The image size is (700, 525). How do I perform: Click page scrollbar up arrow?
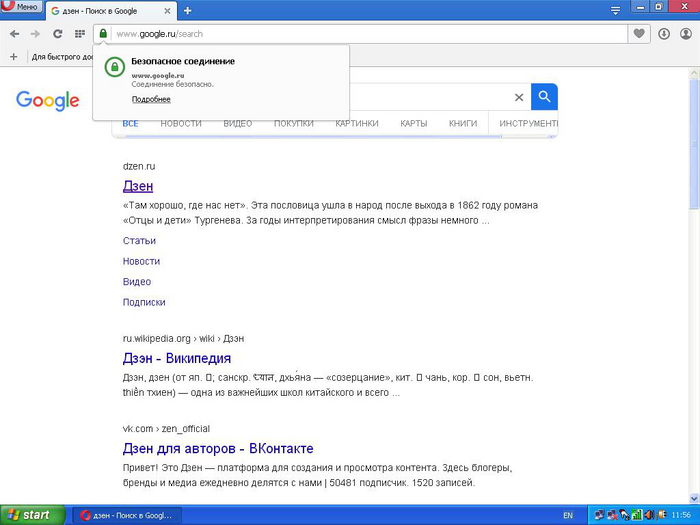pyautogui.click(x=694, y=73)
